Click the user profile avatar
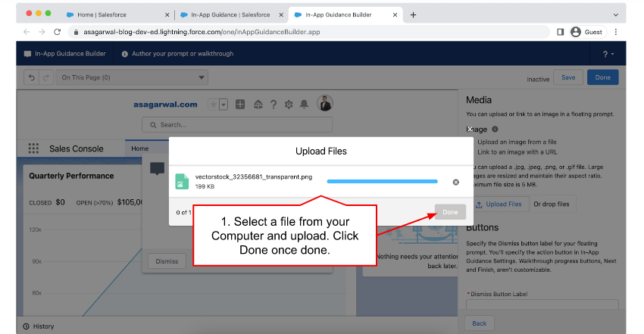The image size is (644, 334). 325,104
